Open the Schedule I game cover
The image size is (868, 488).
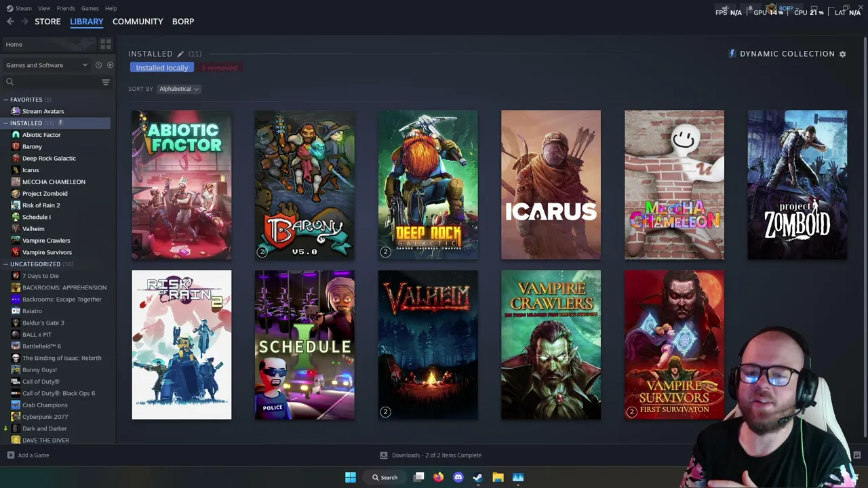[304, 345]
